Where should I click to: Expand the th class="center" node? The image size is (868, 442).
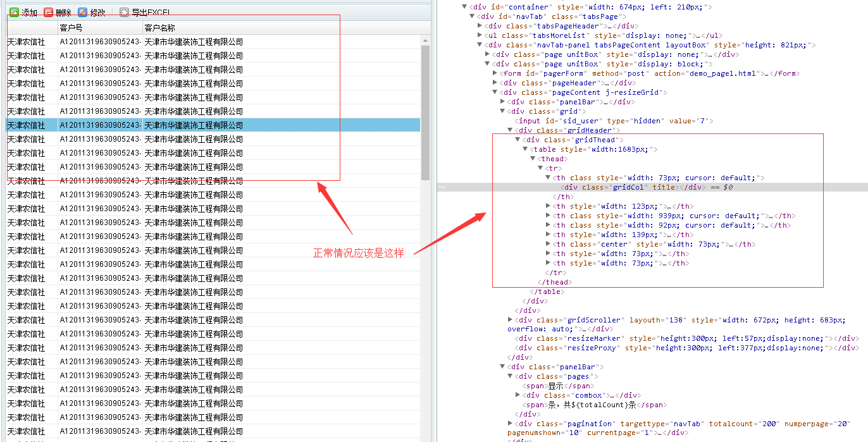(548, 244)
